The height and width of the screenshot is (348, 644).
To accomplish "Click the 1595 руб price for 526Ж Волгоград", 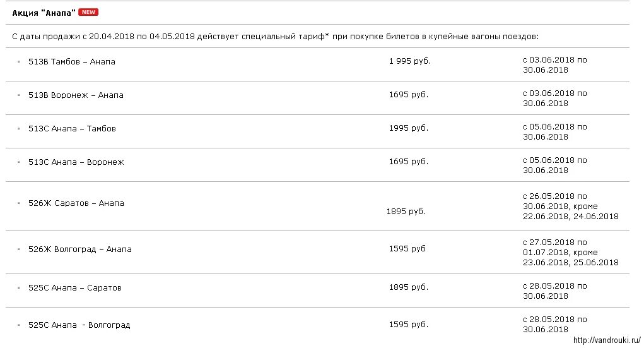I will (x=407, y=249).
